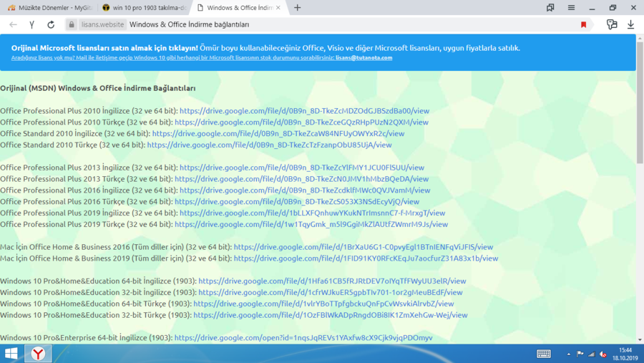Image resolution: width=644 pixels, height=363 pixels.
Task: Click the vertical scrollbar thumb
Action: click(x=640, y=103)
